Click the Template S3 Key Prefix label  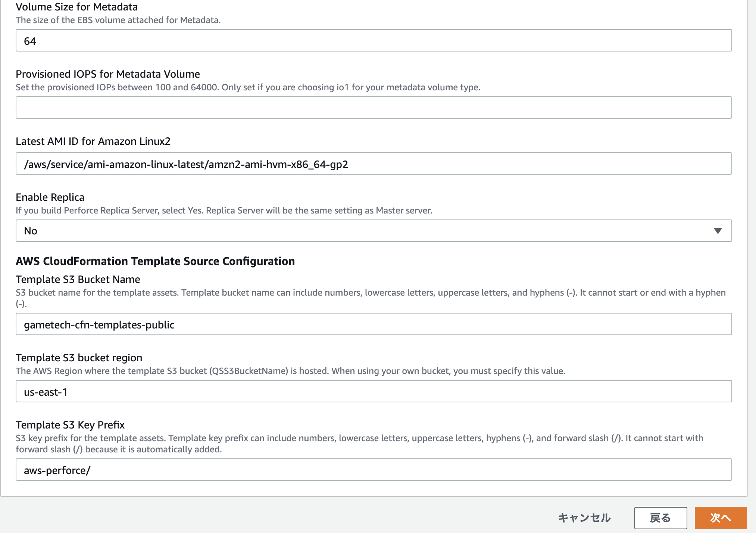(70, 425)
